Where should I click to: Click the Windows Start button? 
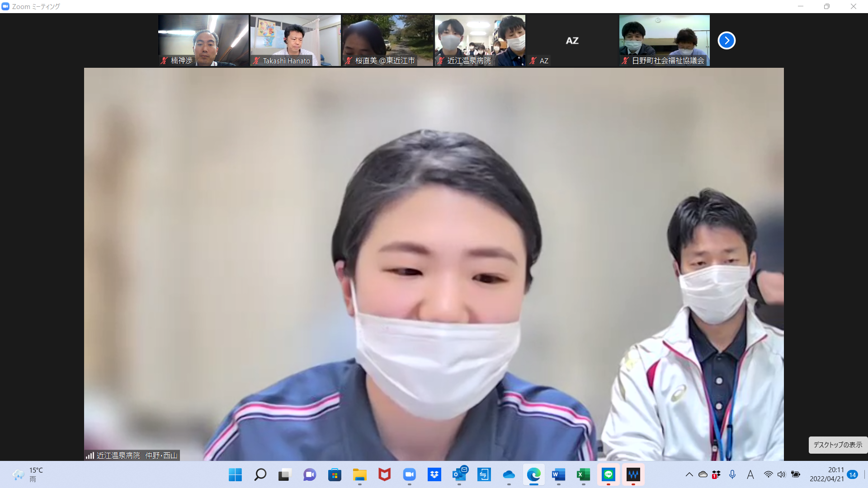[235, 474]
